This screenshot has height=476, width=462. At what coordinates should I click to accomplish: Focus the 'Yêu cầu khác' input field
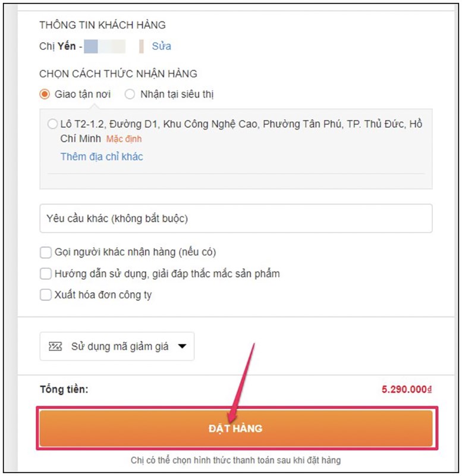[x=235, y=218]
